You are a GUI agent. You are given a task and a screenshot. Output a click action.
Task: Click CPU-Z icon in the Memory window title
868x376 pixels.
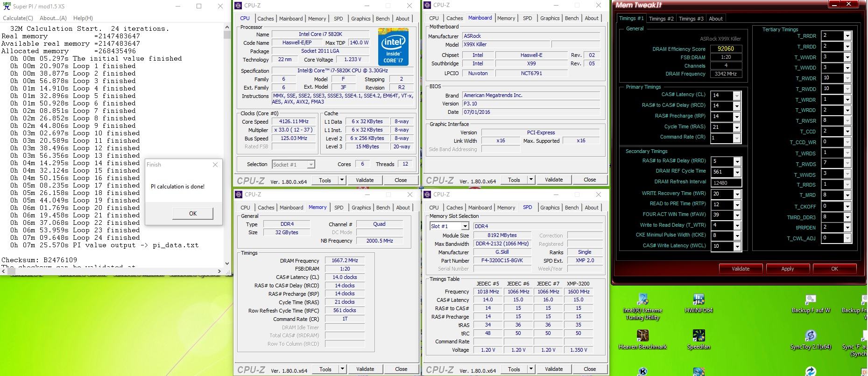(x=239, y=194)
